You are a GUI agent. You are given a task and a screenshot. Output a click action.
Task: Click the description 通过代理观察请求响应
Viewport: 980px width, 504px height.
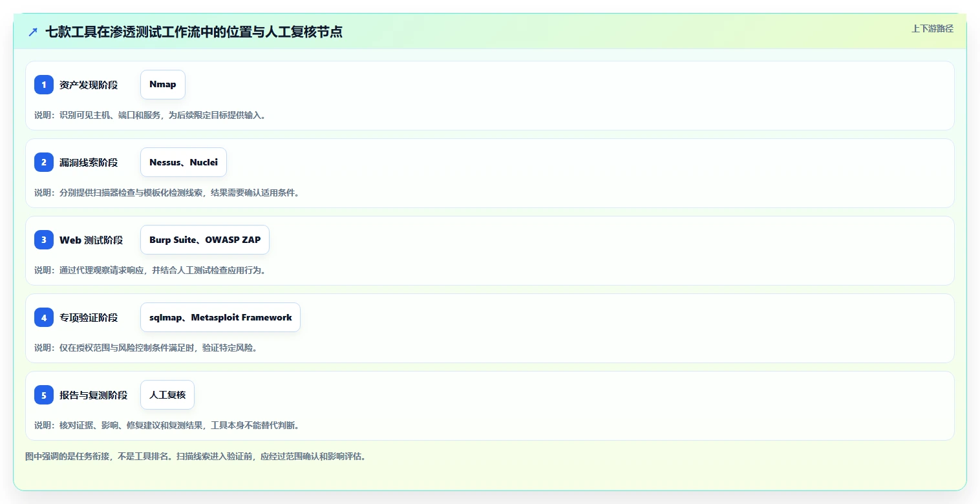[103, 270]
